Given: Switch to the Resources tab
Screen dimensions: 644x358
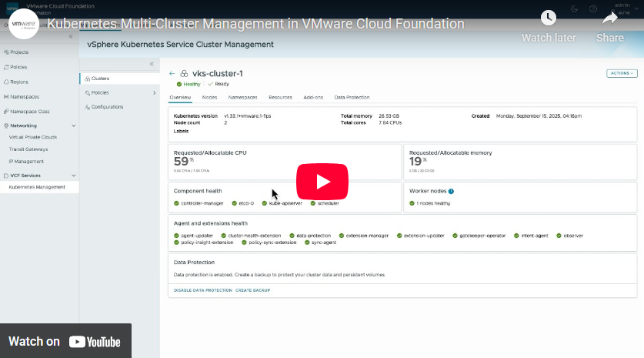Looking at the screenshot, I should (x=280, y=98).
